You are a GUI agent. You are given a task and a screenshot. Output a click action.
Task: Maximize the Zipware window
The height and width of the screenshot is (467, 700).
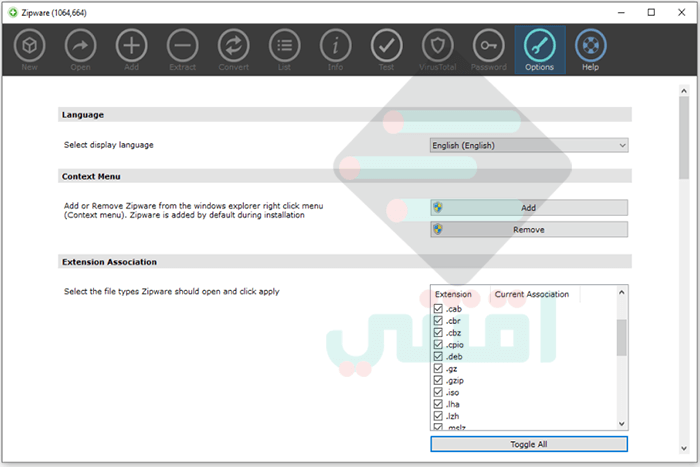point(651,13)
